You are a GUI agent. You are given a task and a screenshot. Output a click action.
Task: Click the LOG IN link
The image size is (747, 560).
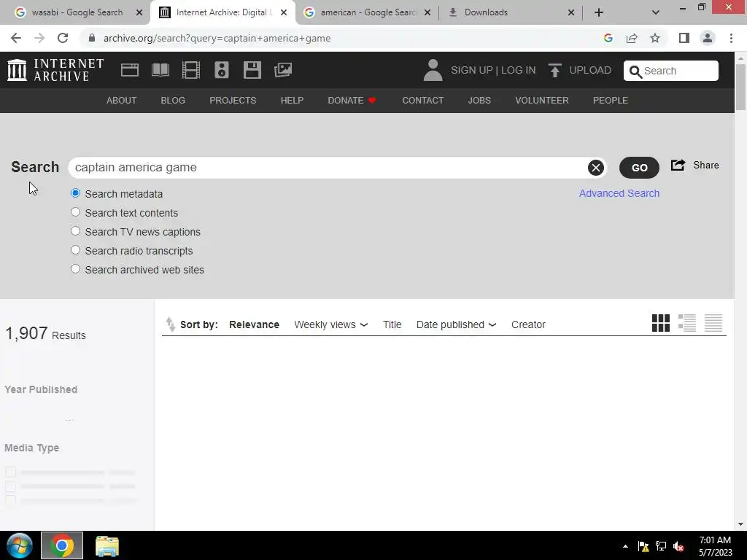point(519,71)
